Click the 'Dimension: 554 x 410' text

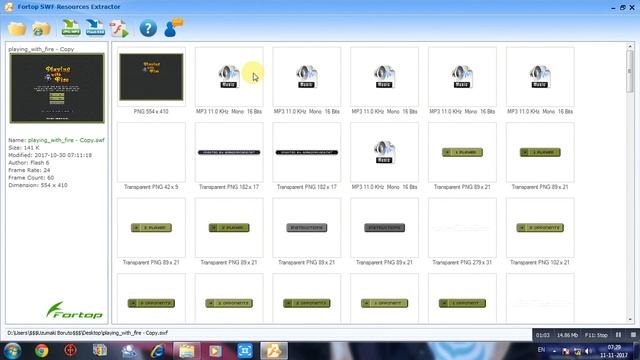pos(38,185)
